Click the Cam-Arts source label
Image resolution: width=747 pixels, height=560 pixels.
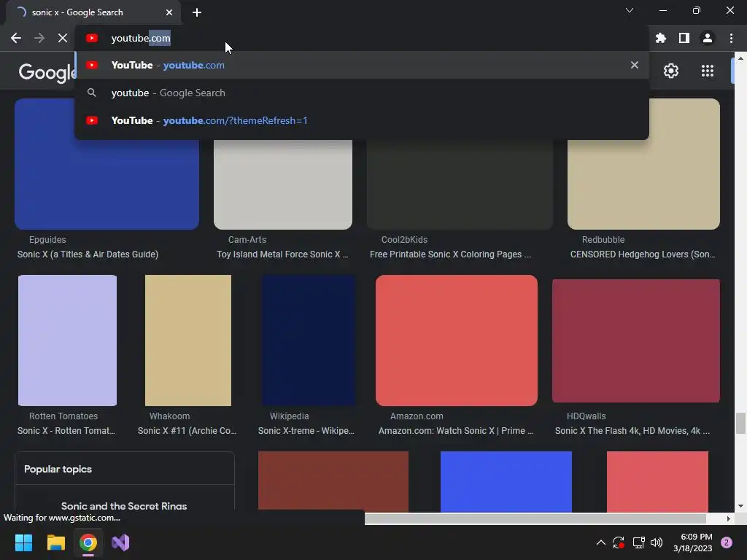(x=247, y=239)
